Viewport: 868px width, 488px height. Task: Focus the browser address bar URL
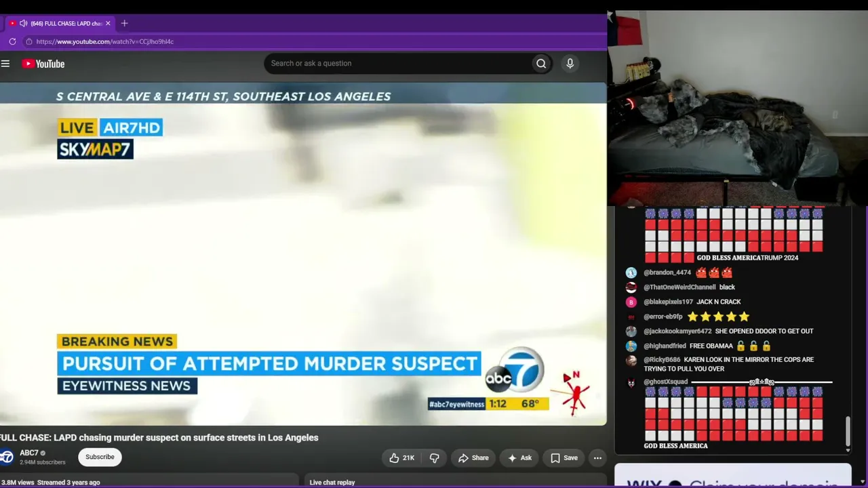(105, 41)
